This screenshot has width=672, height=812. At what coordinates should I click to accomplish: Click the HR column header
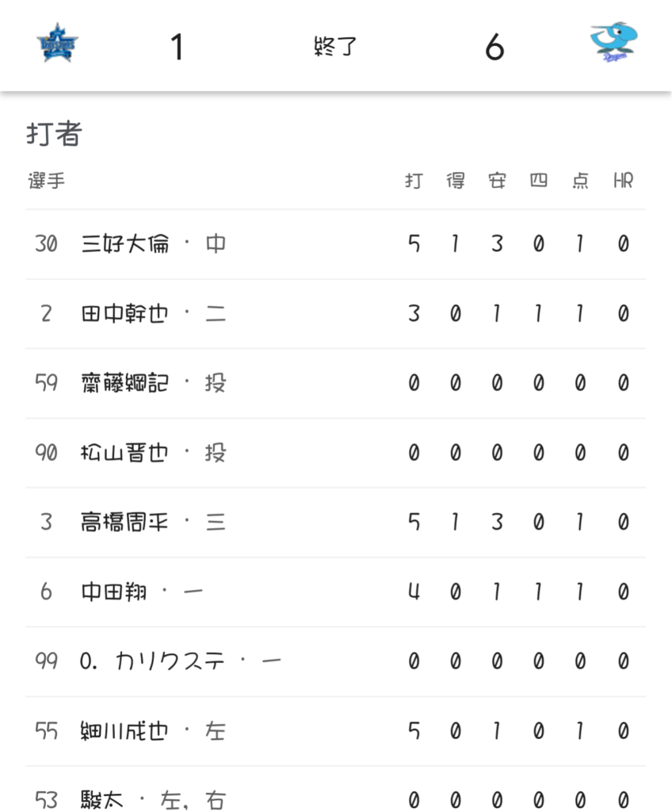pos(623,181)
